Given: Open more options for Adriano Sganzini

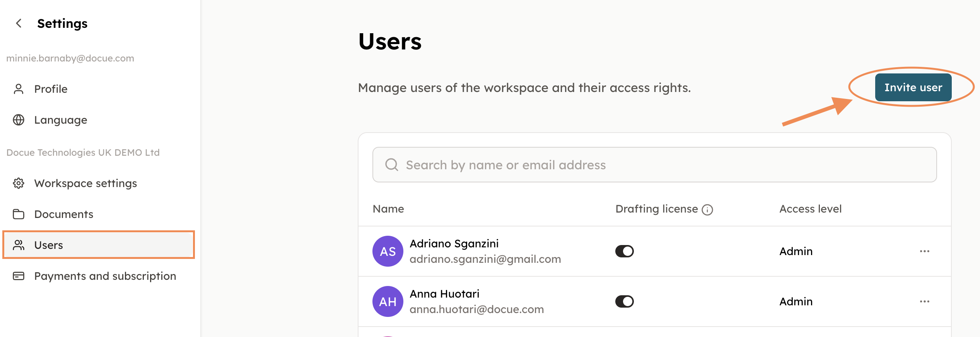Looking at the screenshot, I should (x=924, y=251).
